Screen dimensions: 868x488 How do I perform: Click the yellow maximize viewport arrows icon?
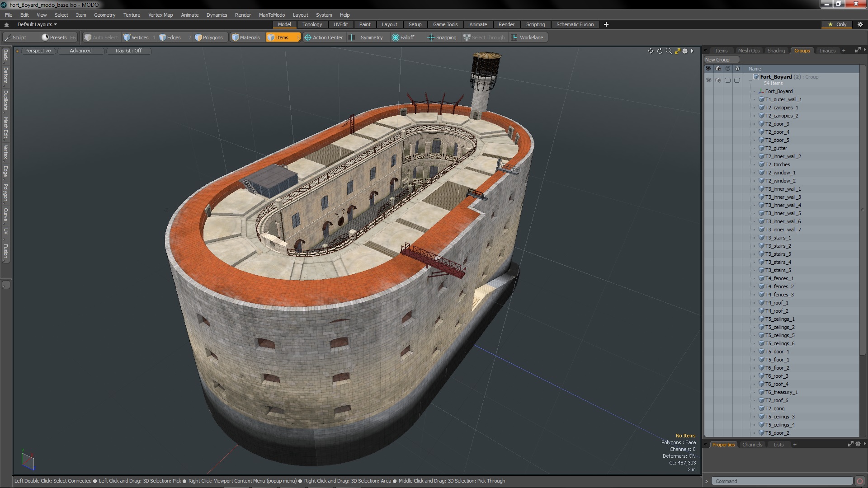point(677,51)
